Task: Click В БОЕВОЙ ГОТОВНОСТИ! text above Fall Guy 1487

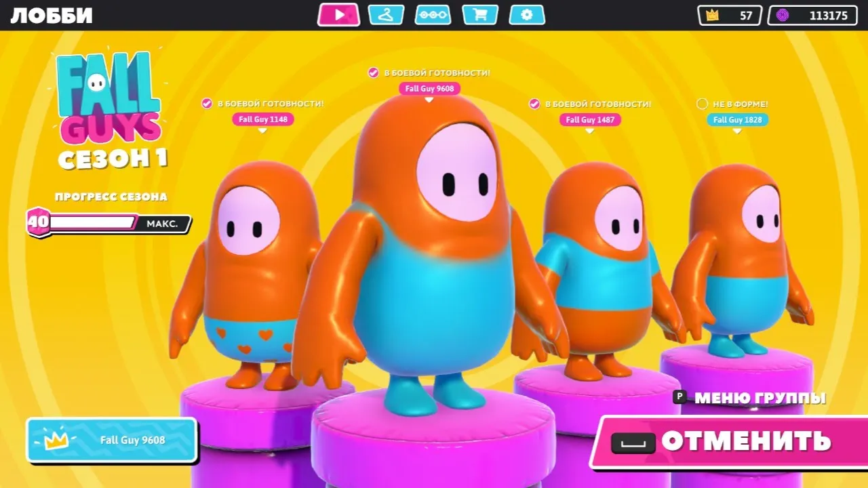Action: click(x=598, y=104)
